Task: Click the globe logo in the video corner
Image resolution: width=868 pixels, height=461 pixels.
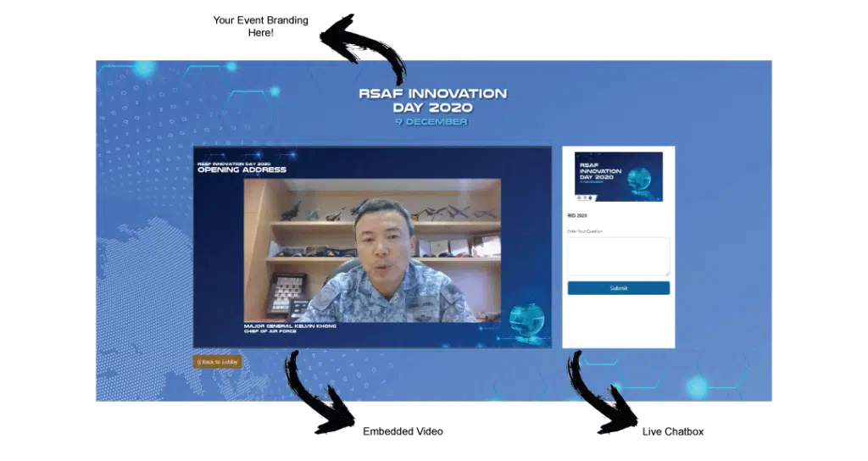Action: (x=526, y=322)
